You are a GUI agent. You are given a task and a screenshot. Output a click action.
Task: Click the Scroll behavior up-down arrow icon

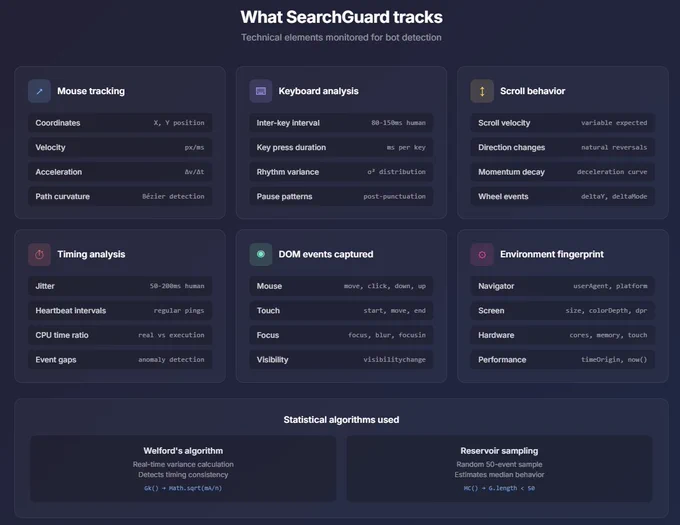click(482, 91)
